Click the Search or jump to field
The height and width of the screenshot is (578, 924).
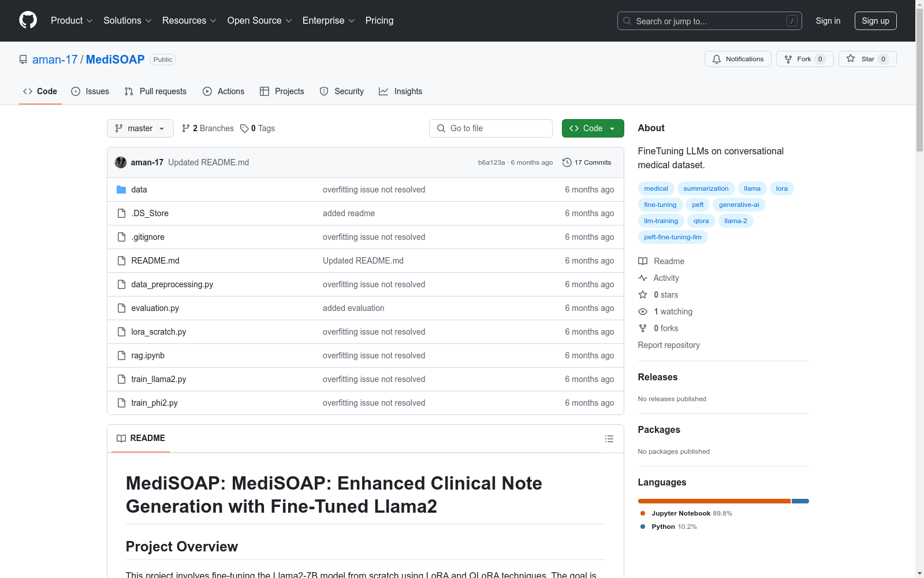click(710, 21)
